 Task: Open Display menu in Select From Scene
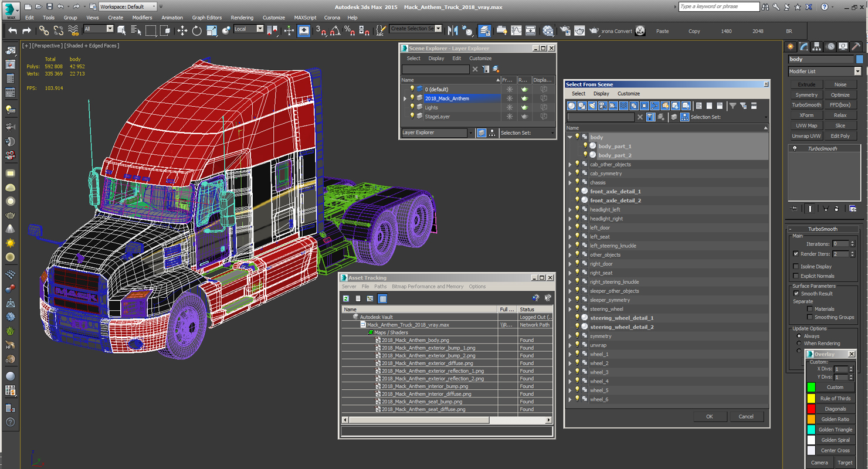coord(601,94)
